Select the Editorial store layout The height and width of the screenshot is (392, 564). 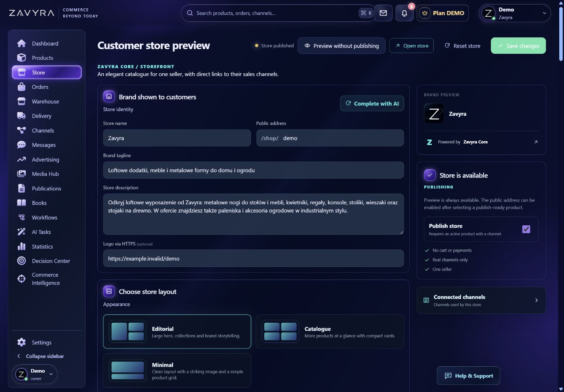pyautogui.click(x=177, y=331)
